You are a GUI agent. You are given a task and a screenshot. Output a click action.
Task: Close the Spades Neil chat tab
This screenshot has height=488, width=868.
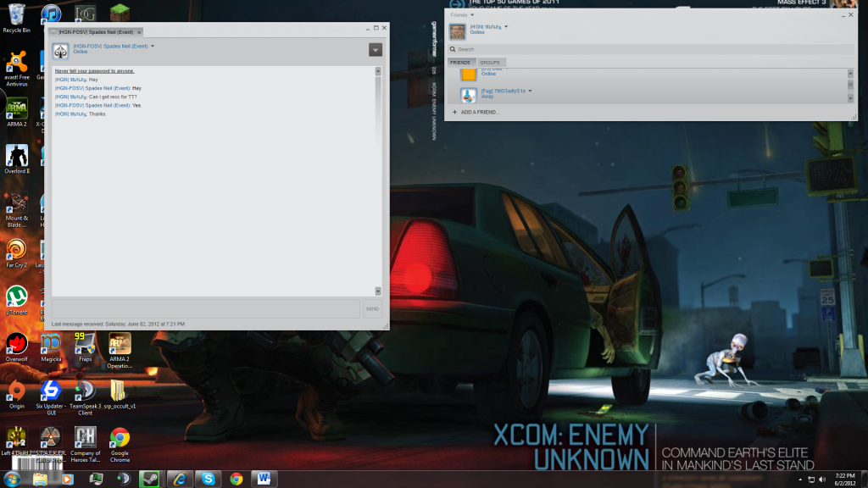[139, 32]
